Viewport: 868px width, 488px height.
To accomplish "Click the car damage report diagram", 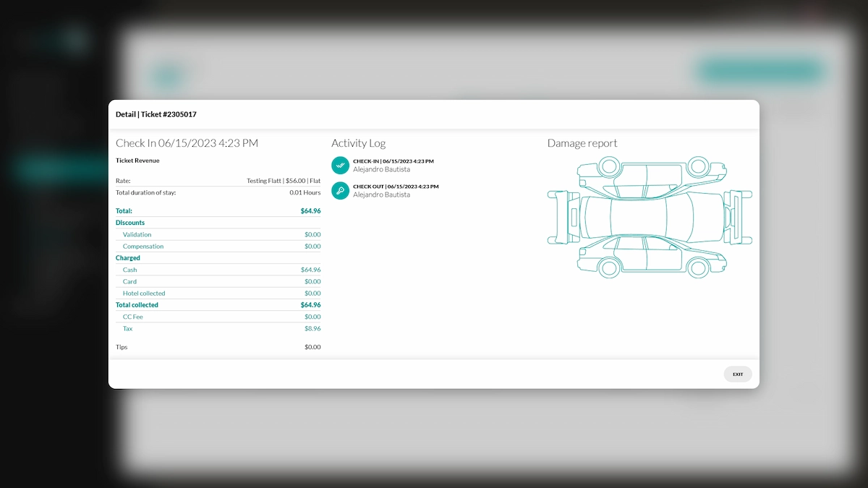I will 650,217.
